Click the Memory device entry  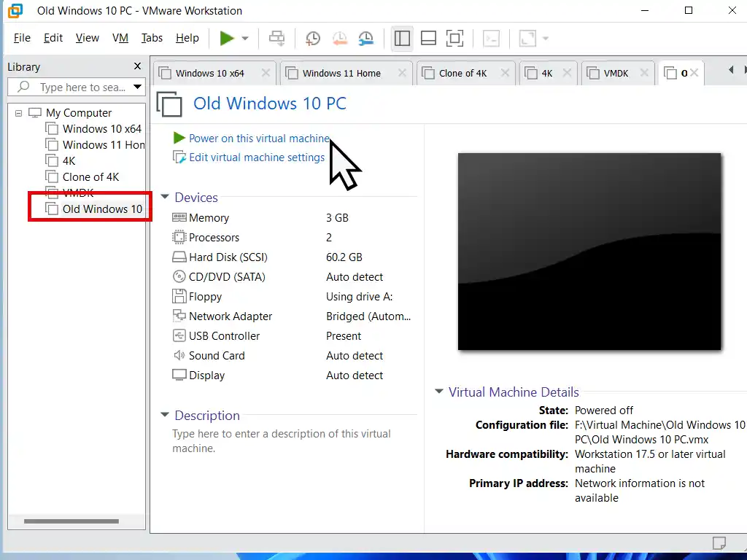click(x=209, y=218)
